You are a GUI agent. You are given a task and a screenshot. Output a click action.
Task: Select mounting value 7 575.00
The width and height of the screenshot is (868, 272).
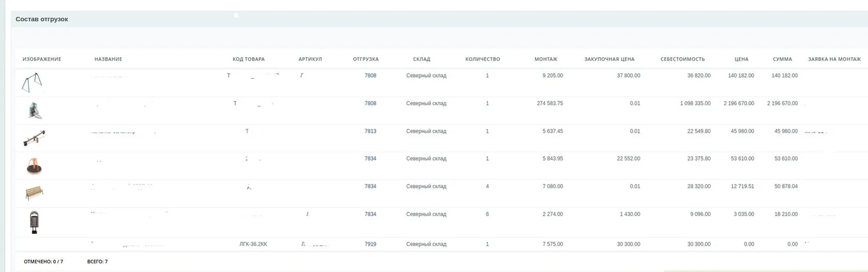point(552,245)
